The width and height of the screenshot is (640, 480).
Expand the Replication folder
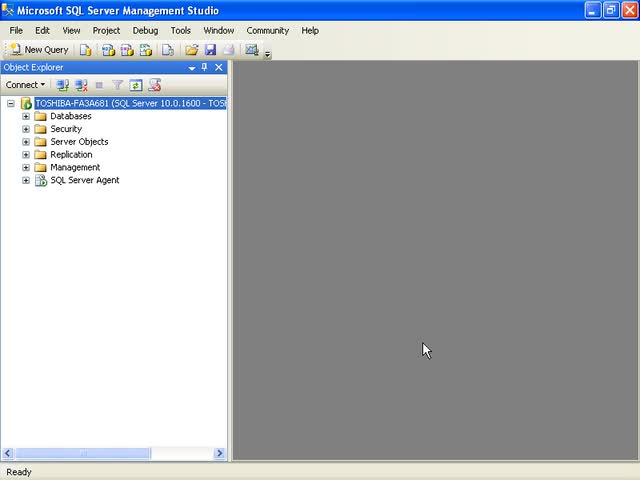26,155
